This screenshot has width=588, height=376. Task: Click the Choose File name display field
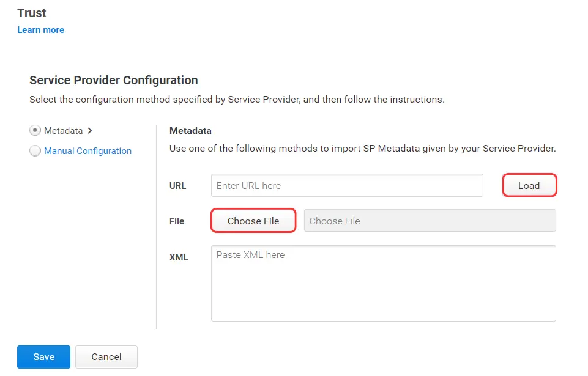point(429,221)
